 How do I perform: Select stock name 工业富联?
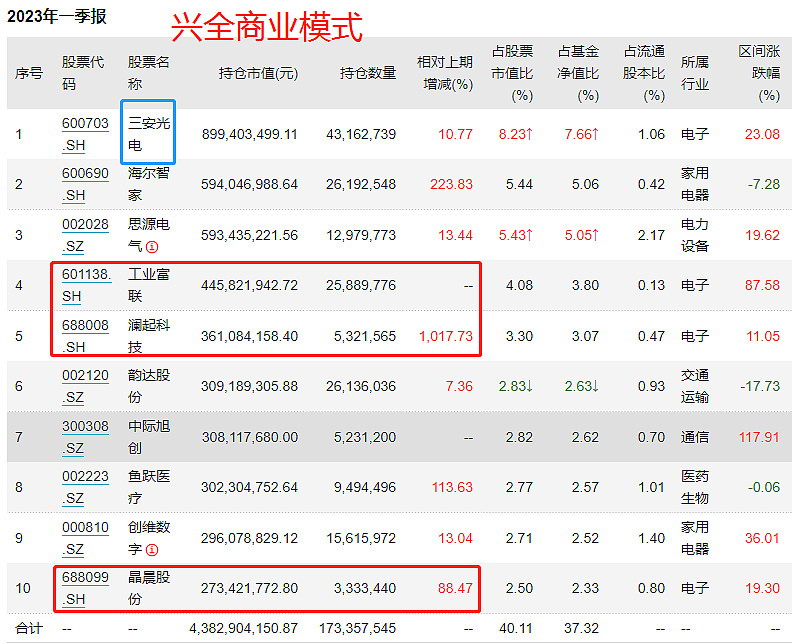tap(148, 285)
